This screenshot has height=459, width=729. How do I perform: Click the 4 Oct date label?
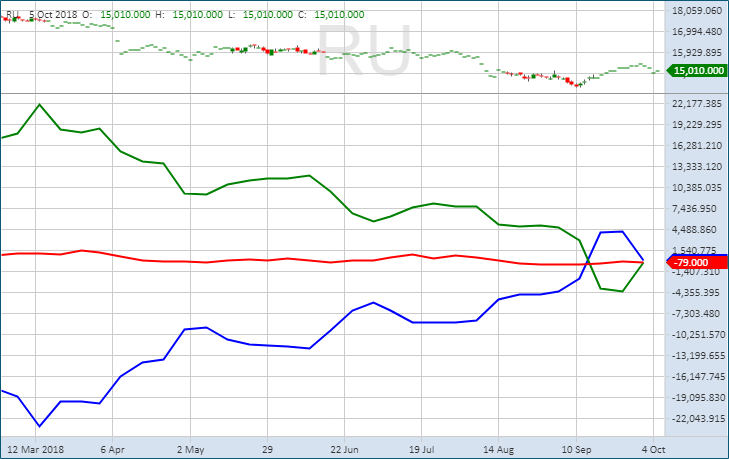(x=653, y=450)
